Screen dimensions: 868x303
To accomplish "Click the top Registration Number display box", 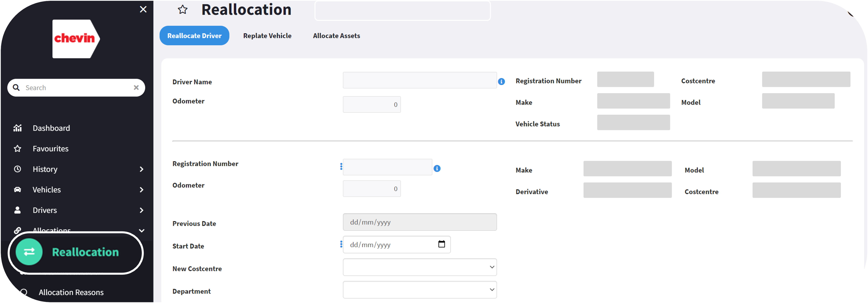I will (625, 79).
